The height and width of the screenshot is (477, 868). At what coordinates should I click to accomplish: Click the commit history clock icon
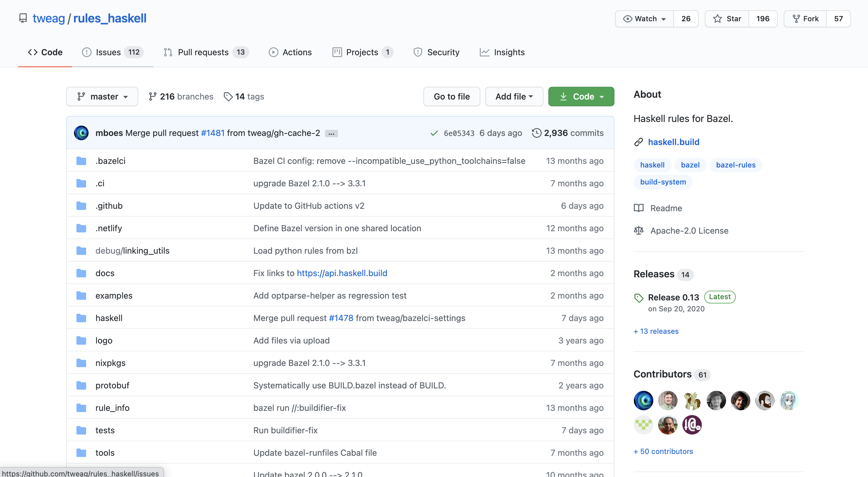[x=536, y=133]
